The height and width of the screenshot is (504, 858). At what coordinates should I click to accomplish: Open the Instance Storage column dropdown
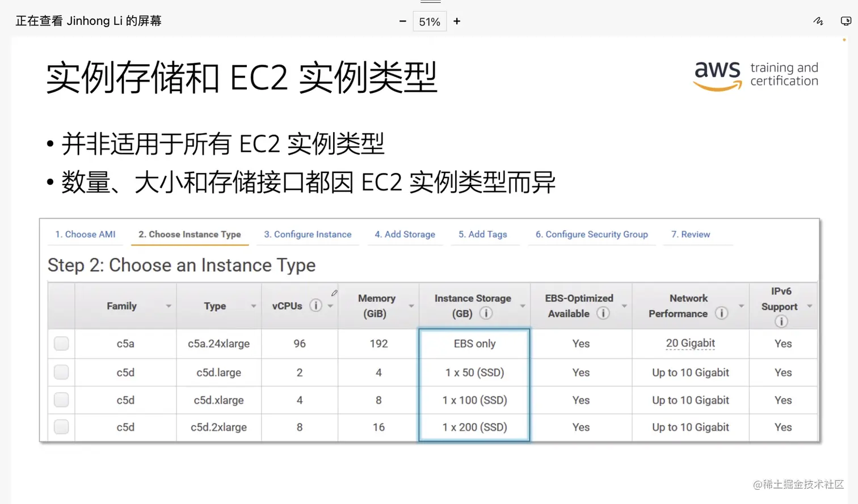[523, 306]
